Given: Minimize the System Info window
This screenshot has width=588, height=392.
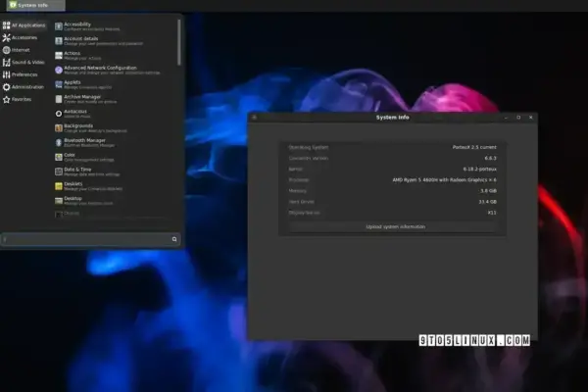Looking at the screenshot, I should click(x=506, y=118).
